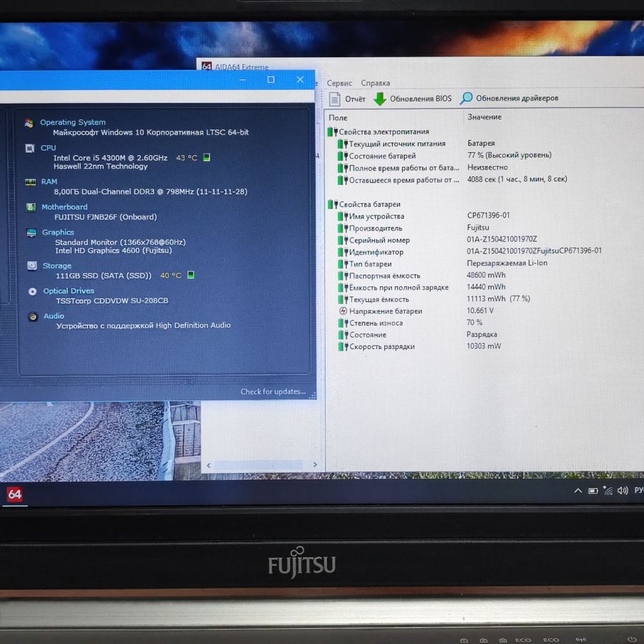Click the Motherboard icon
644x644 pixels.
pos(31,207)
